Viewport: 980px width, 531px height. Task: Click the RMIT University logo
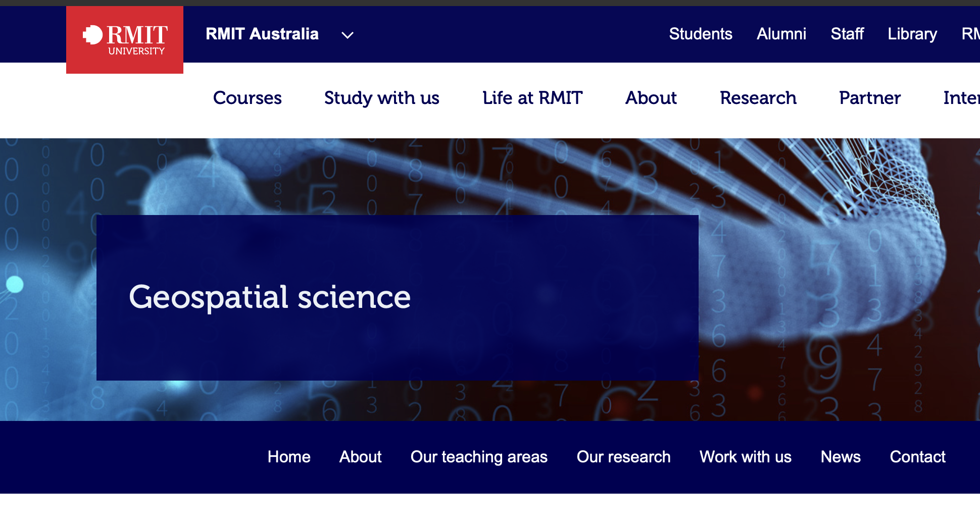[125, 40]
